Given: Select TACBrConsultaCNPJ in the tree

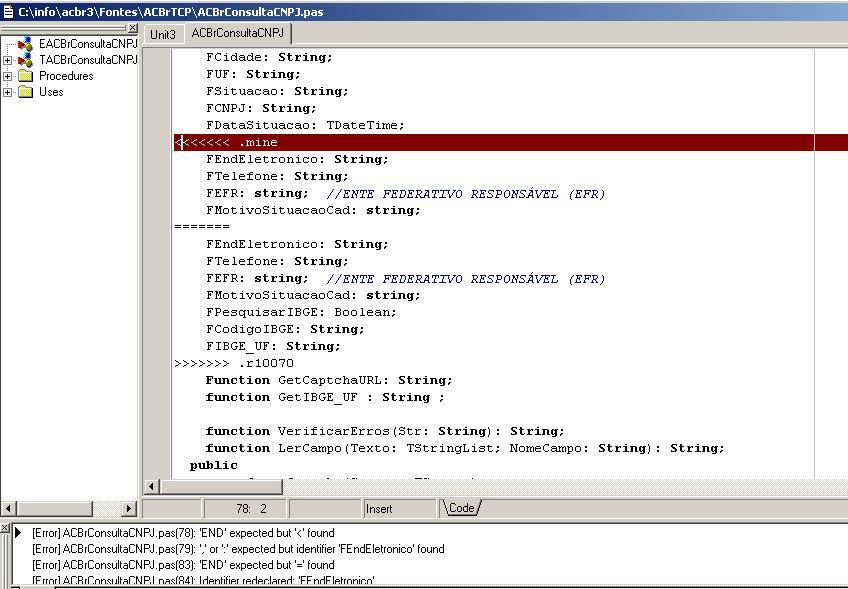Looking at the screenshot, I should click(88, 60).
